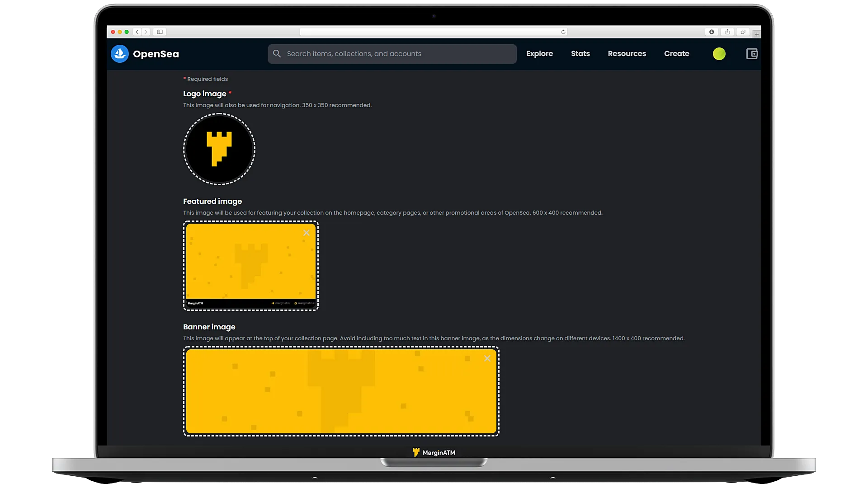Image resolution: width=868 pixels, height=488 pixels.
Task: Open the Create menu item
Action: [677, 53]
